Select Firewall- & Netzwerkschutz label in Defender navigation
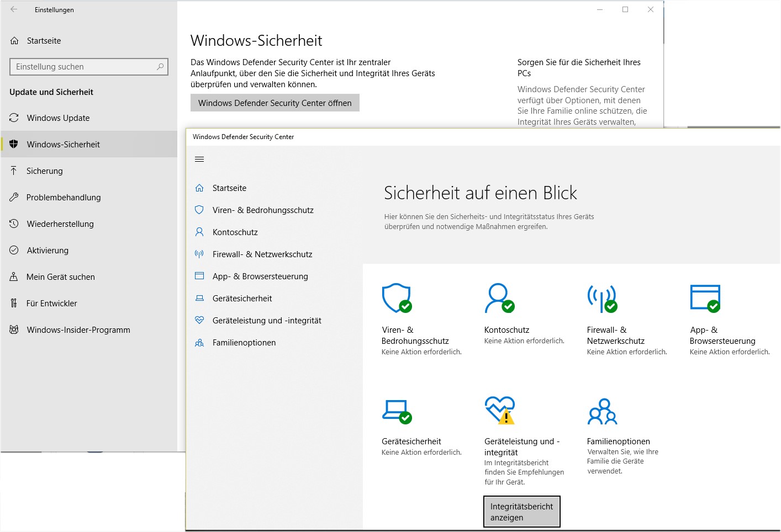Screen dimensions: 781x532 262,254
